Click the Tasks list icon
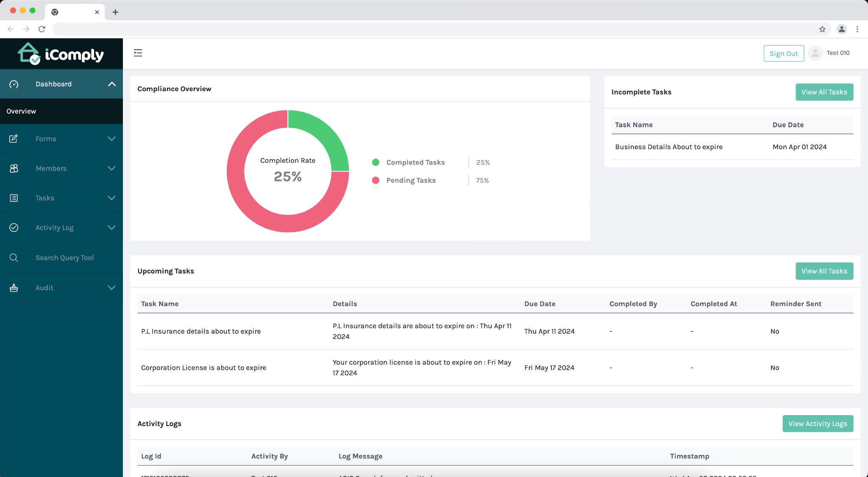 click(14, 198)
